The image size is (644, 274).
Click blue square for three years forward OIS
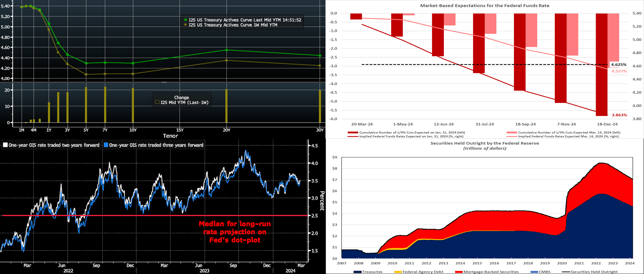coord(106,145)
